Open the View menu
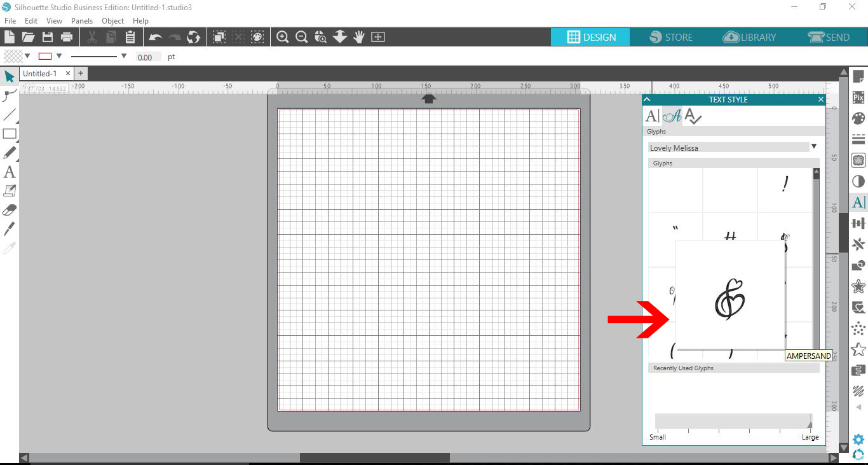Viewport: 868px width, 465px height. (54, 21)
